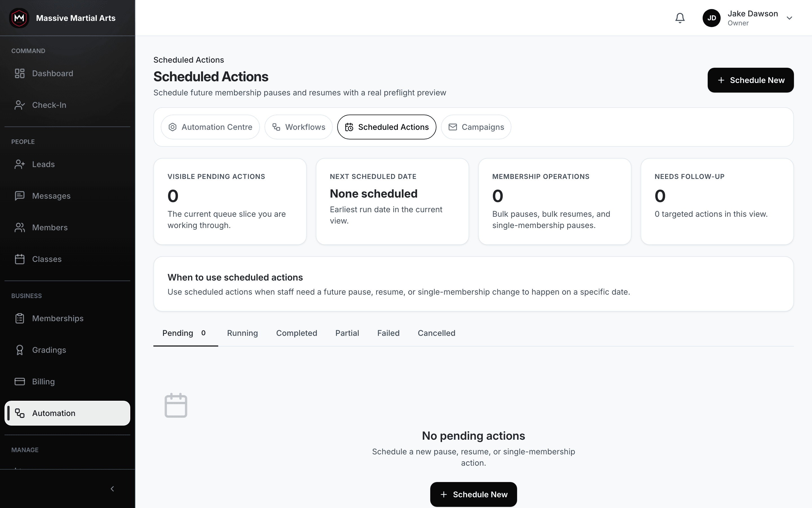812x508 pixels.
Task: Click Schedule New label at top right
Action: [x=757, y=80]
